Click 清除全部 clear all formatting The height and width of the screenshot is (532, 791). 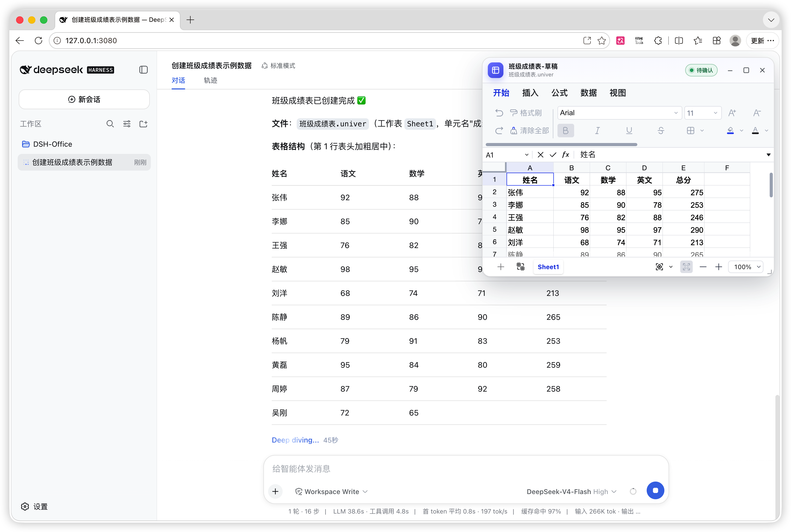click(x=529, y=131)
